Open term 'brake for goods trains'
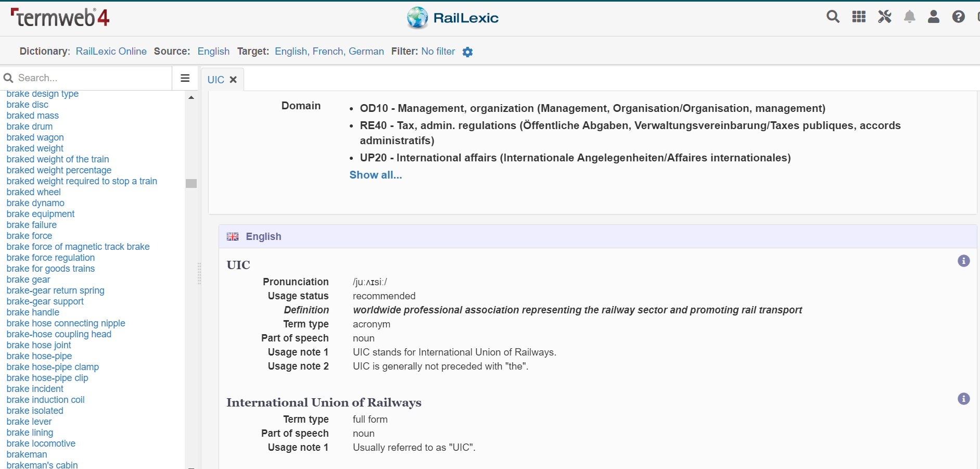 click(x=50, y=269)
